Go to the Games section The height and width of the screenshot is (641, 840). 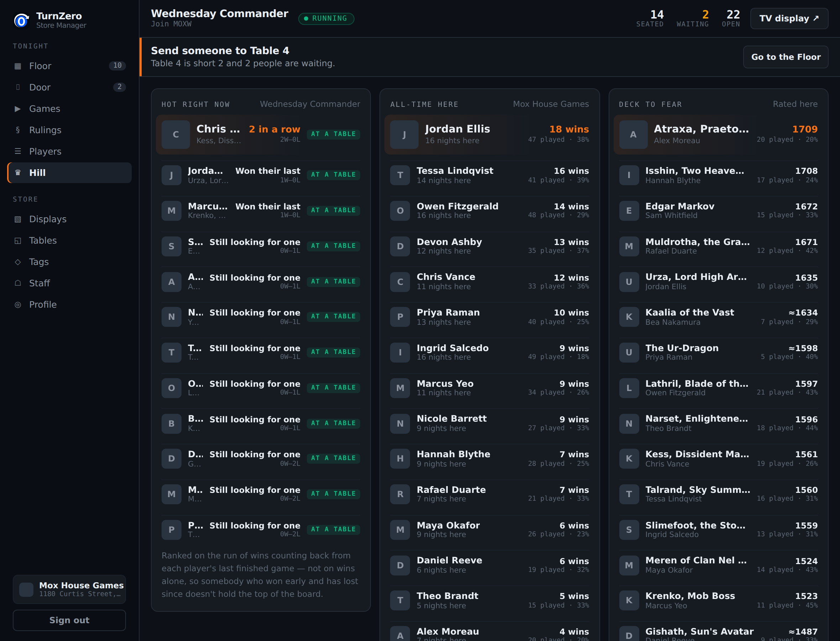(69, 109)
